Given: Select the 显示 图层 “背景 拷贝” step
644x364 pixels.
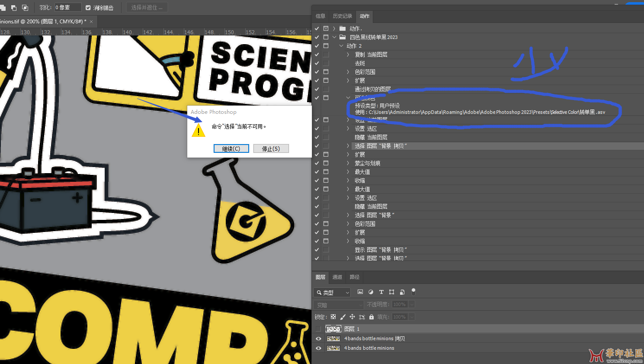Looking at the screenshot, I should [x=381, y=250].
